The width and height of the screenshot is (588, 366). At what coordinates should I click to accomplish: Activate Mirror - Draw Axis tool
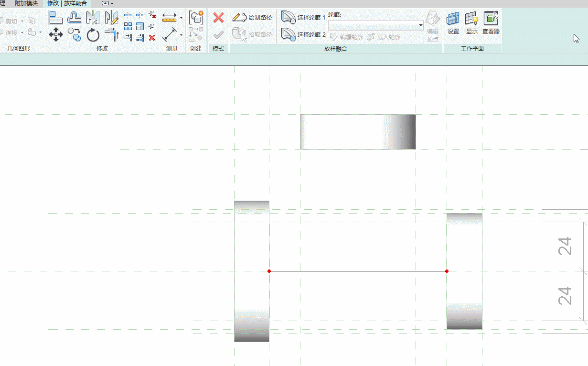pos(111,18)
